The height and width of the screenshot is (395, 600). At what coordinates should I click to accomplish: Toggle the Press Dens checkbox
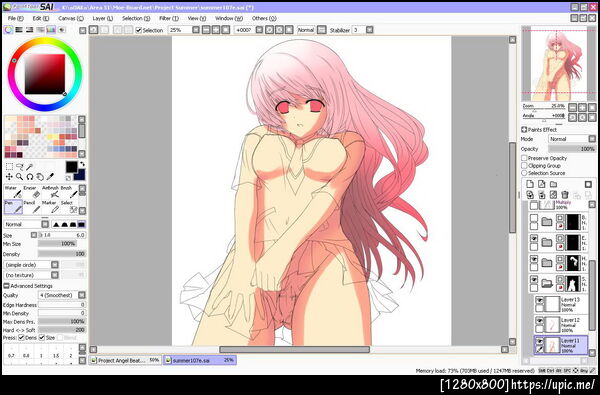(x=21, y=338)
